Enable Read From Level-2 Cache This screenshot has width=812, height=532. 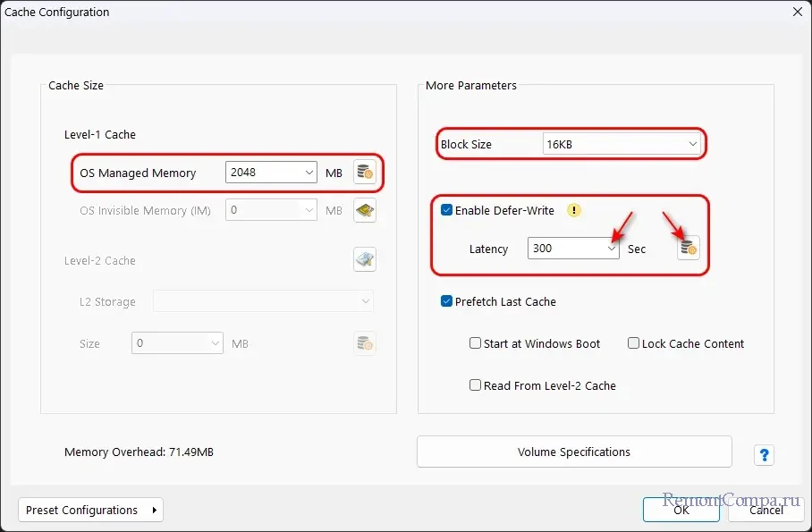tap(476, 385)
